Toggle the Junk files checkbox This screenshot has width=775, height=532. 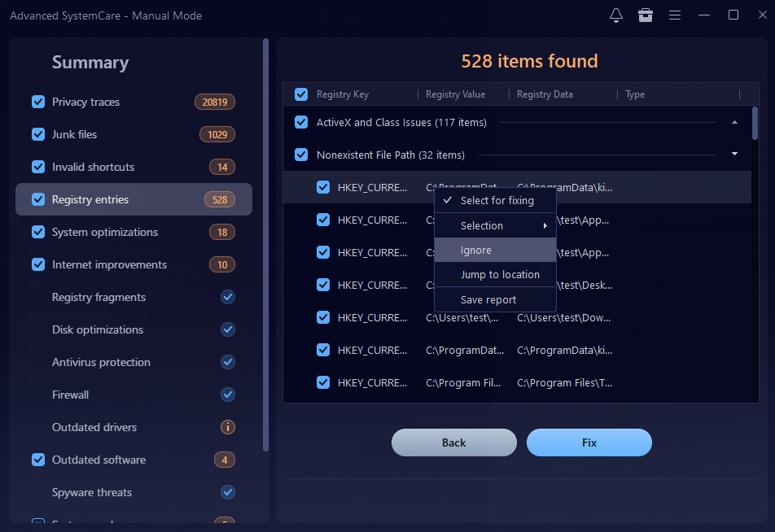pos(38,134)
